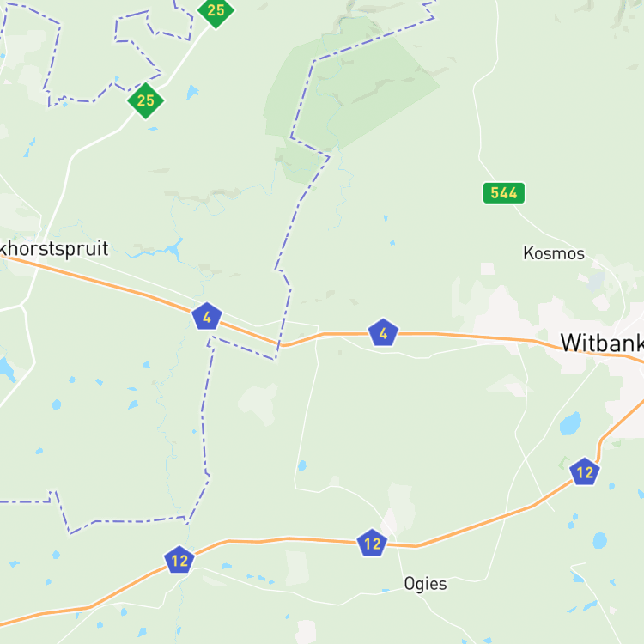Click the topmost green 25 route shield
The width and height of the screenshot is (644, 644).
pos(216,9)
